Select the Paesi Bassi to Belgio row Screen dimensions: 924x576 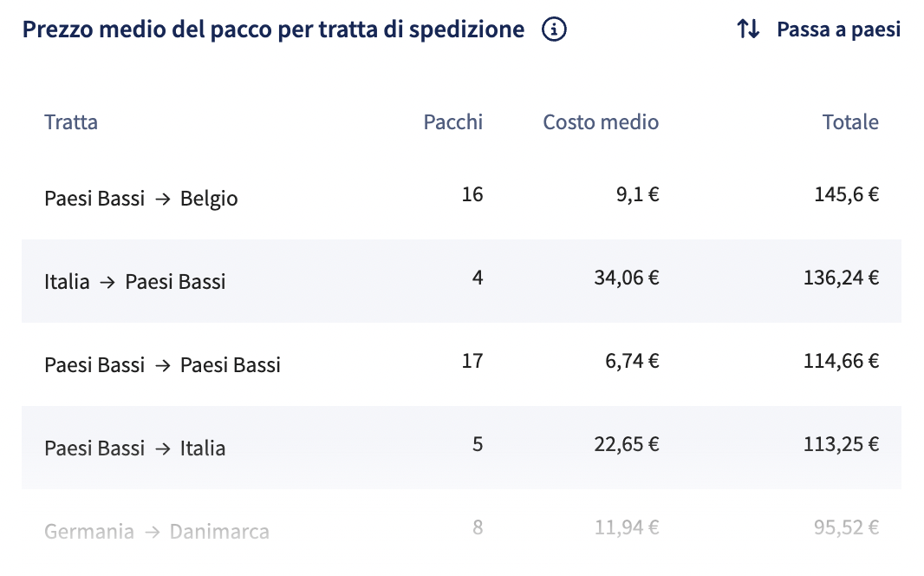coord(461,198)
